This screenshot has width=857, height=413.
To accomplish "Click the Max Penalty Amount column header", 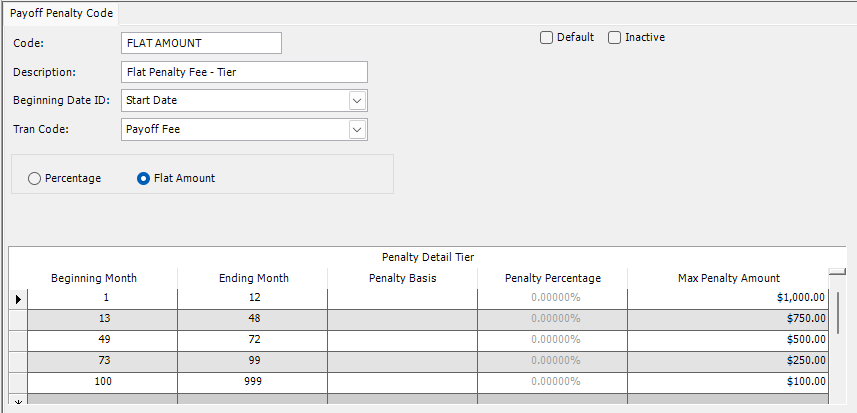I will 729,278.
